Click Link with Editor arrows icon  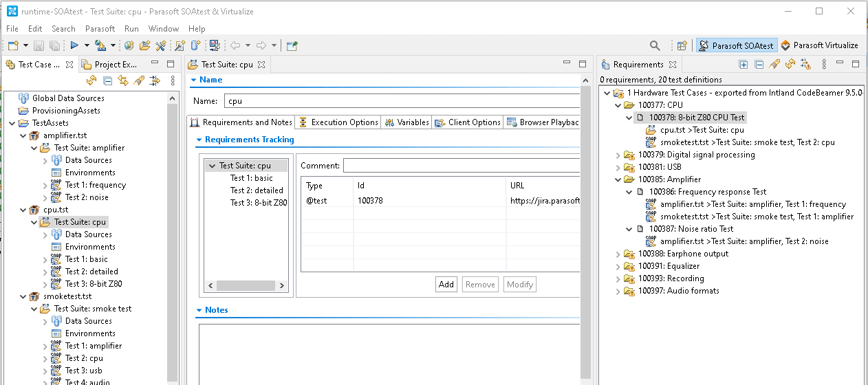(123, 80)
